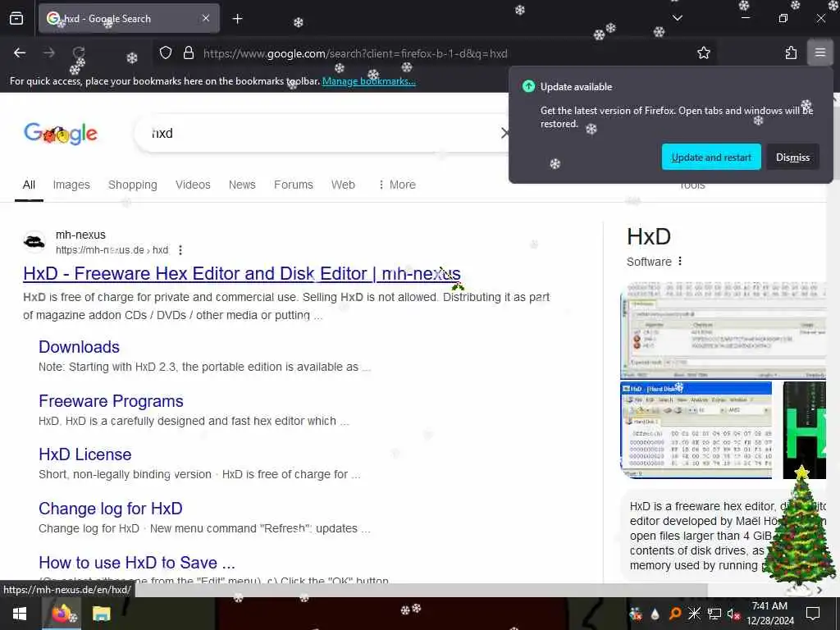Open the Freeware Programs sitelink
The image size is (840, 630).
[x=111, y=400]
